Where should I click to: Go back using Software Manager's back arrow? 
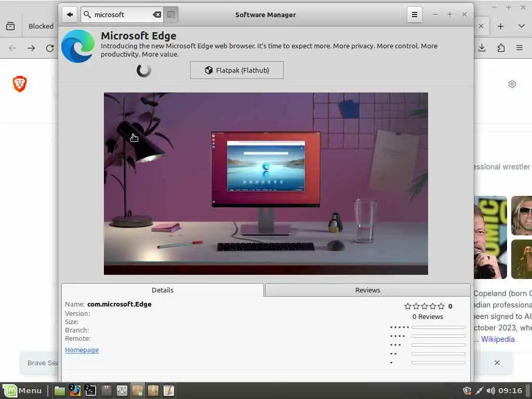click(70, 15)
